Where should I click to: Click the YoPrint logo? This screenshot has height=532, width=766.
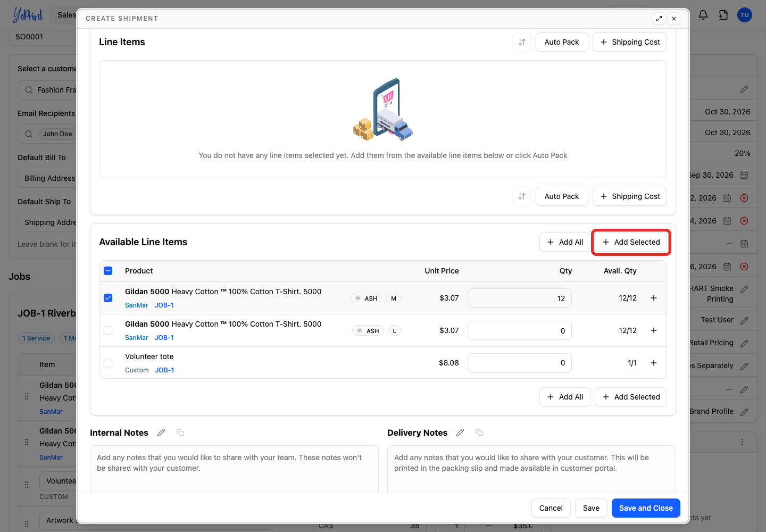28,15
